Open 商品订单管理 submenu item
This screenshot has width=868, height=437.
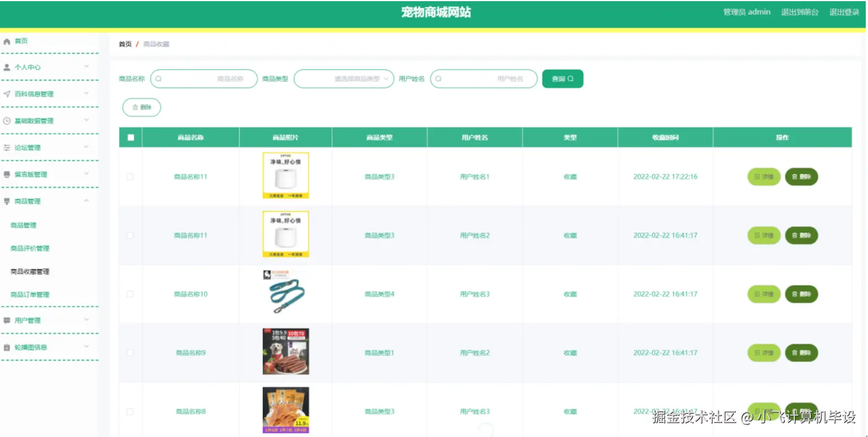pos(30,295)
